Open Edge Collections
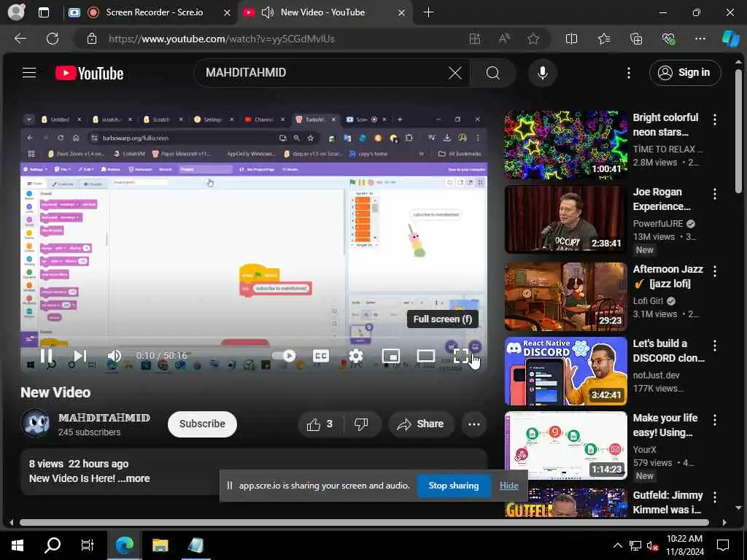 click(x=636, y=39)
